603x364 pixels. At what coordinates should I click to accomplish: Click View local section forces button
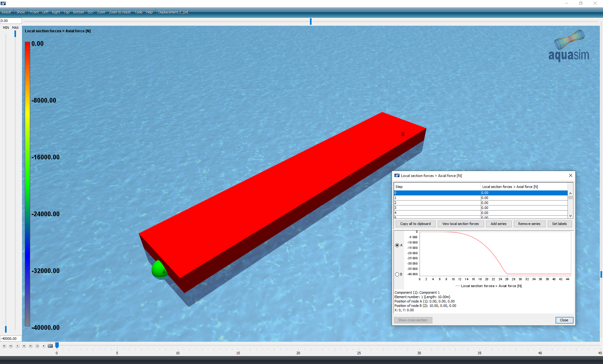pos(460,224)
